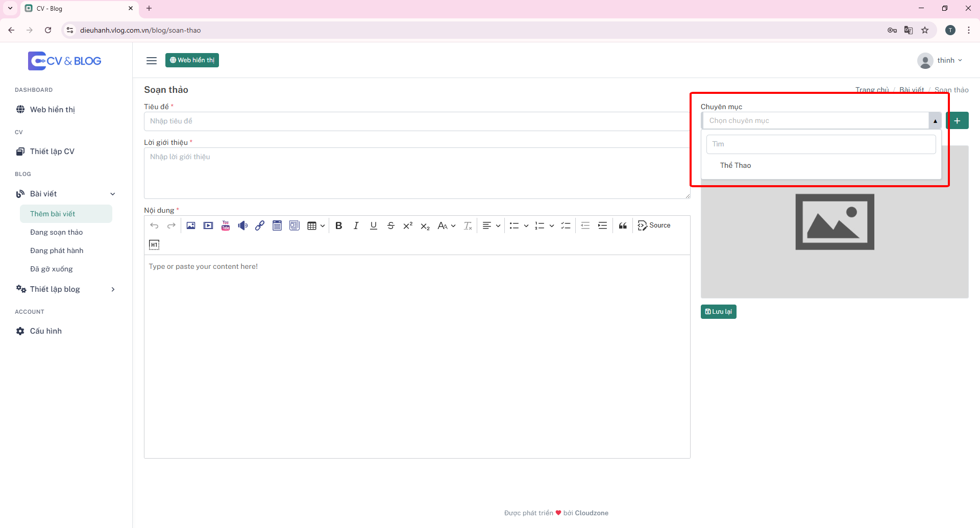The image size is (980, 528).
Task: Click the insert audio speaker icon
Action: pos(243,225)
